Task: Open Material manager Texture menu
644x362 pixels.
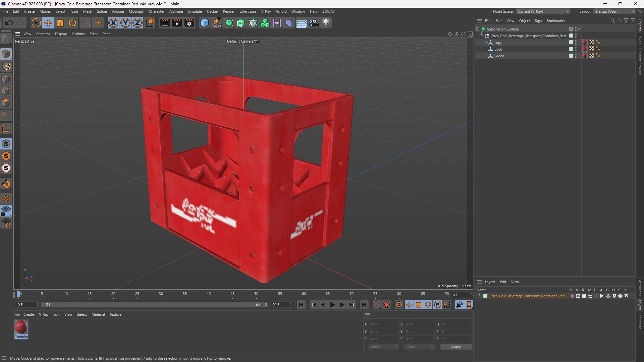Action: coord(115,314)
